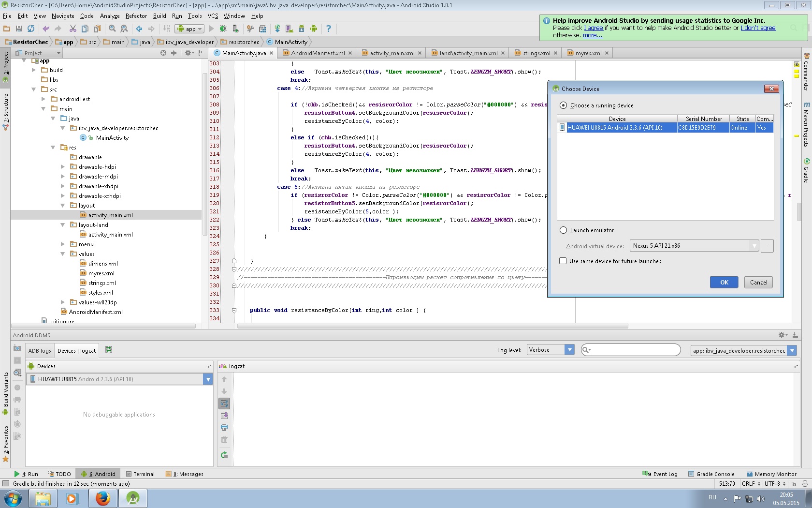Screen dimensions: 812x508
Task: Navigate back with the blue left arrow
Action: 139,29
